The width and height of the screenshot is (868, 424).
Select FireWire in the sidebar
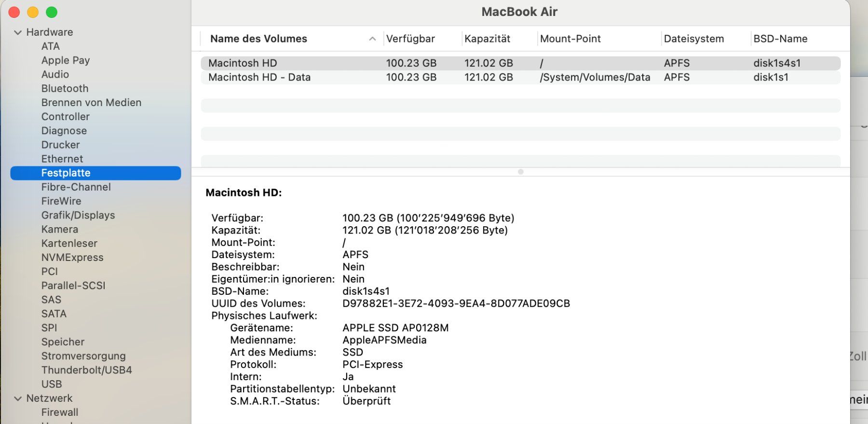click(x=61, y=201)
